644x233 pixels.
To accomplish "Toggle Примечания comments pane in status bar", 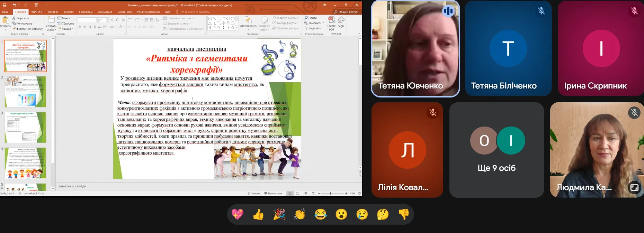I will coord(273,194).
